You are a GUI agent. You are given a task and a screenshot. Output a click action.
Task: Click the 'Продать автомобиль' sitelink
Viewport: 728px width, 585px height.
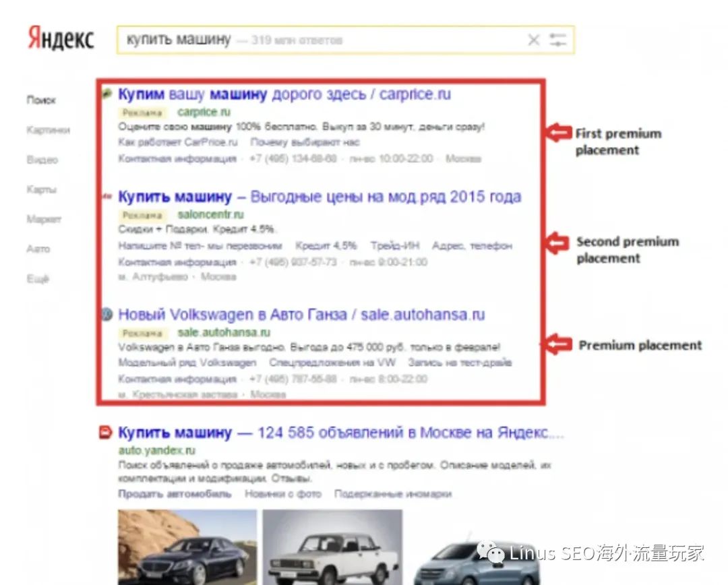(x=175, y=494)
